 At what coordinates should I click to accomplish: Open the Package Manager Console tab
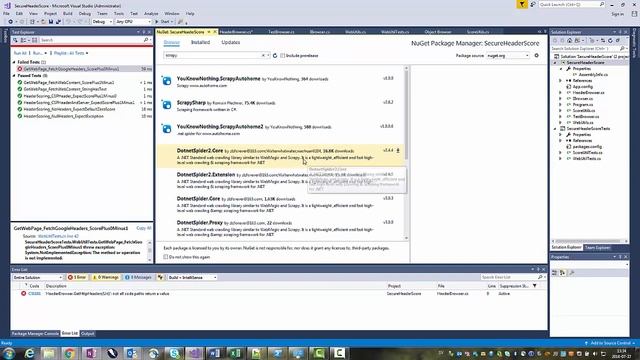coord(35,334)
